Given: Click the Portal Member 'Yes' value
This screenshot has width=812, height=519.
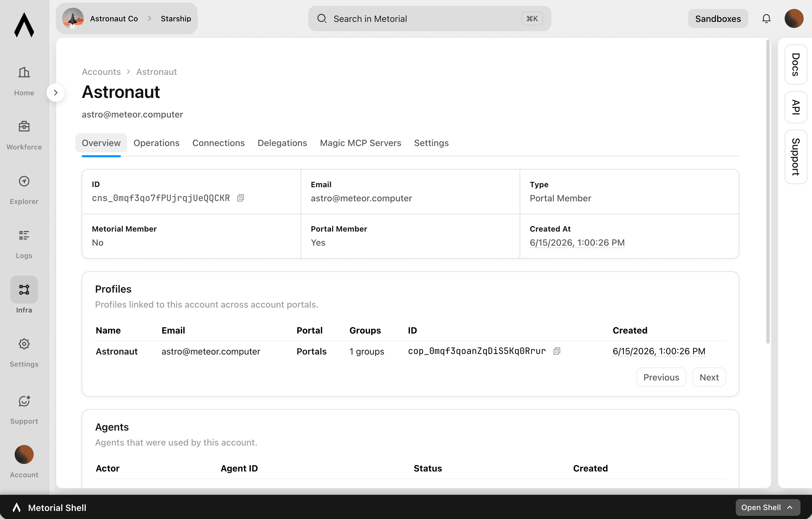Looking at the screenshot, I should pos(318,243).
